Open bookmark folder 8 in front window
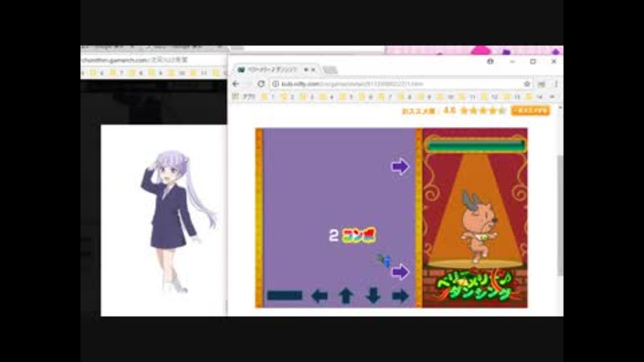The width and height of the screenshot is (644, 362). click(x=405, y=97)
